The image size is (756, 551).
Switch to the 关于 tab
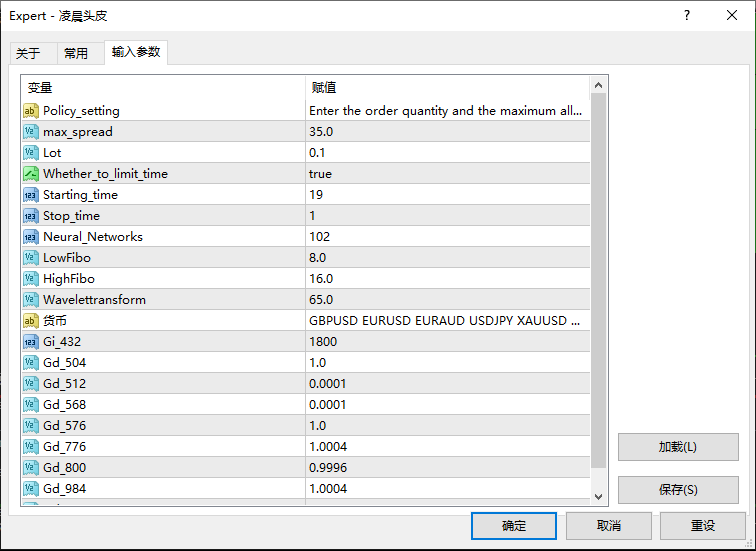pos(28,54)
